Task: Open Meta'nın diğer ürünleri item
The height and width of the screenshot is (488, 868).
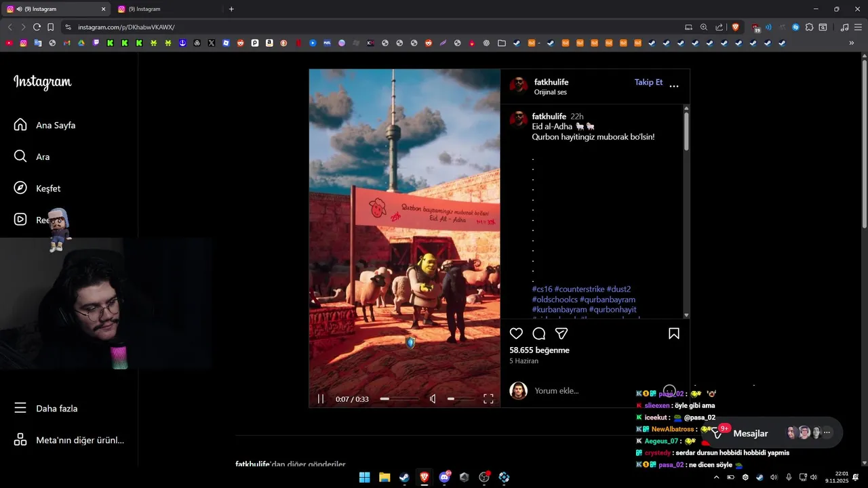Action: pos(69,440)
